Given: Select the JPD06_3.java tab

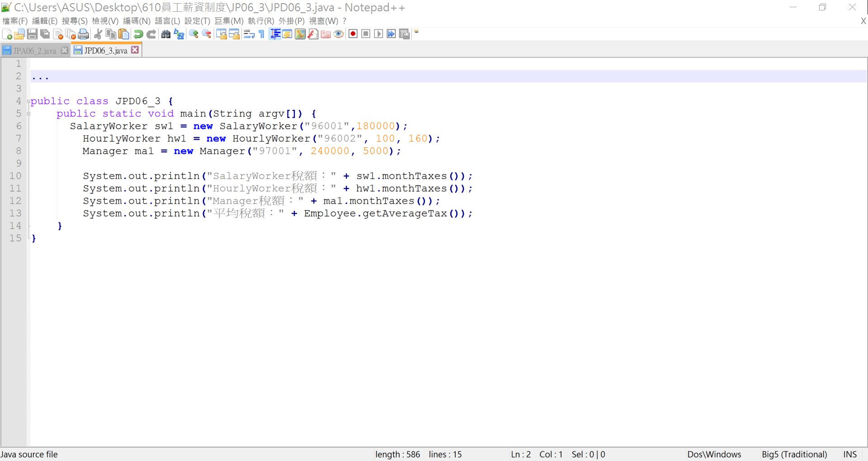Looking at the screenshot, I should coord(105,51).
